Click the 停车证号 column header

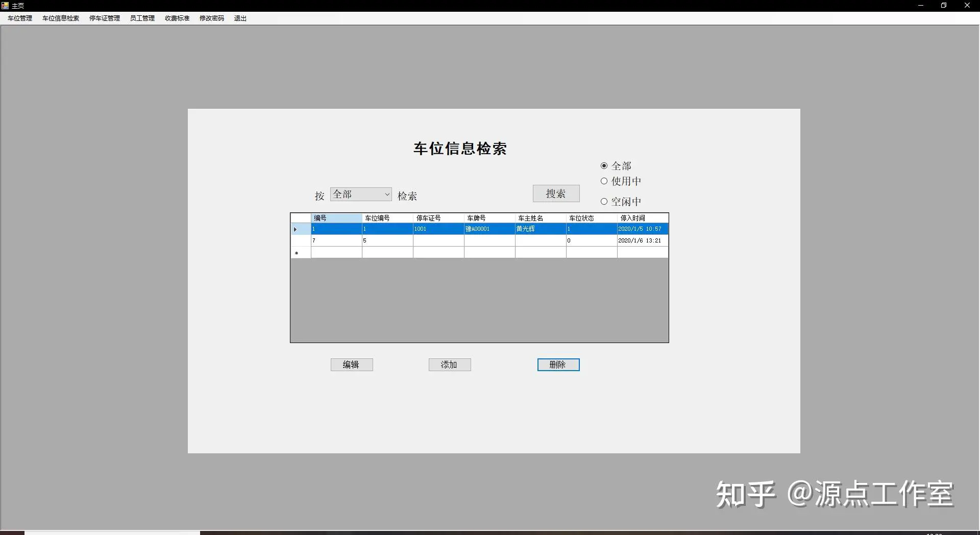coord(438,218)
